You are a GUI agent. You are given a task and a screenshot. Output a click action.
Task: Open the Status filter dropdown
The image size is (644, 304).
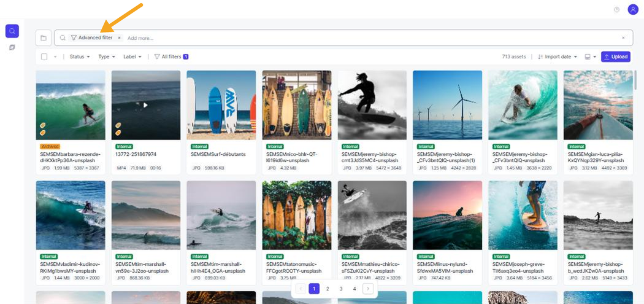tap(80, 57)
